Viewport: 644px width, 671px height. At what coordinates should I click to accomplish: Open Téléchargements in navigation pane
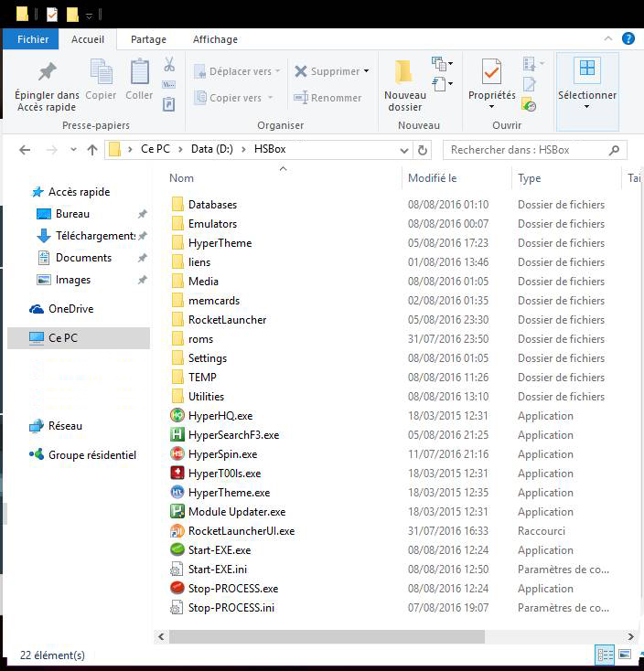(x=95, y=235)
